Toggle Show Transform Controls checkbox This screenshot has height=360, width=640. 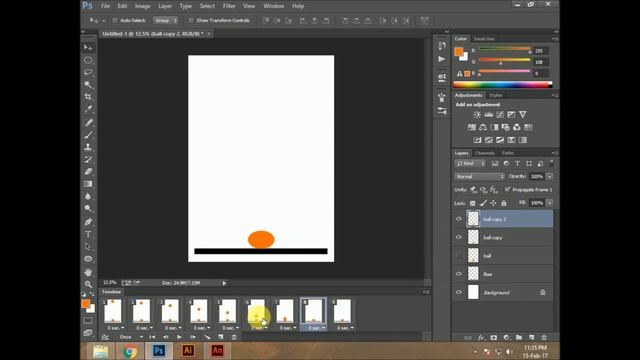[191, 20]
